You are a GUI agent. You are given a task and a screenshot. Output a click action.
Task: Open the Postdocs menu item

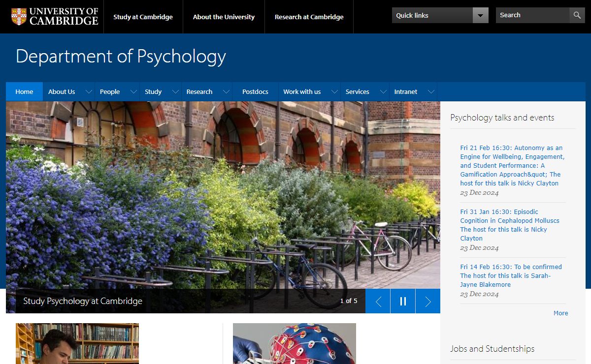255,91
